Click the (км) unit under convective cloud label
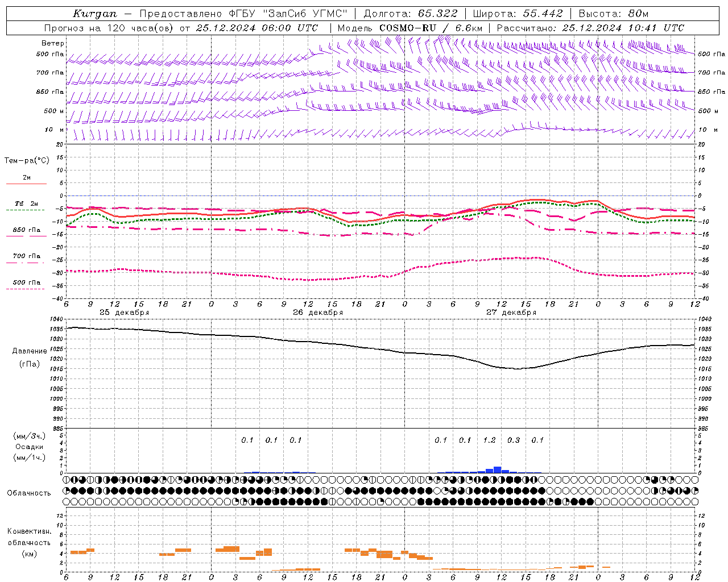This screenshot has width=728, height=582. pos(29,554)
